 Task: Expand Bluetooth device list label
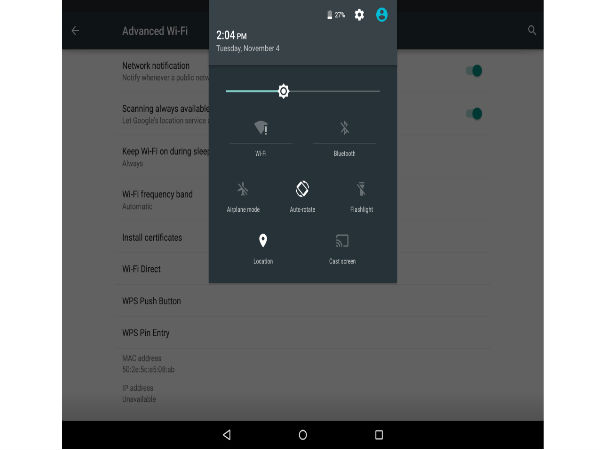coord(344,154)
